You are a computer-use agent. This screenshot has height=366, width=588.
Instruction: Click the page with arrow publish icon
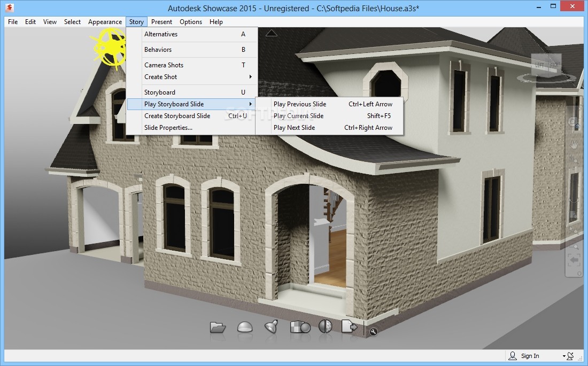tap(349, 326)
